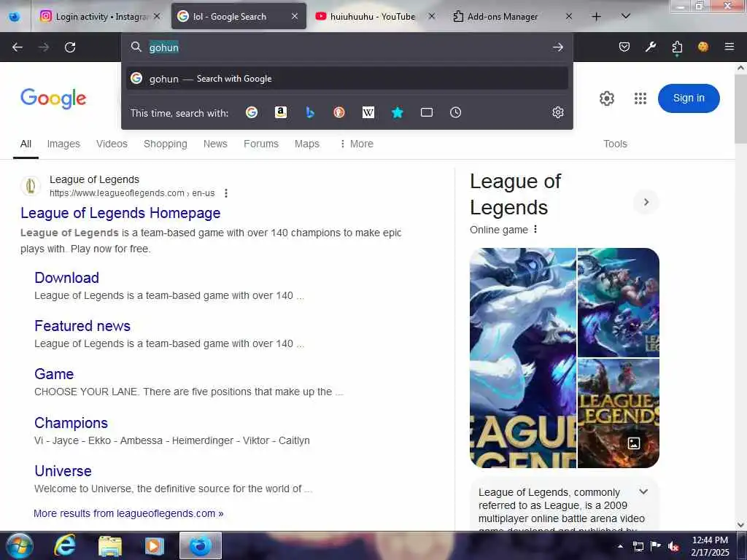Go back with the browser back arrow
The width and height of the screenshot is (747, 560).
(x=18, y=47)
